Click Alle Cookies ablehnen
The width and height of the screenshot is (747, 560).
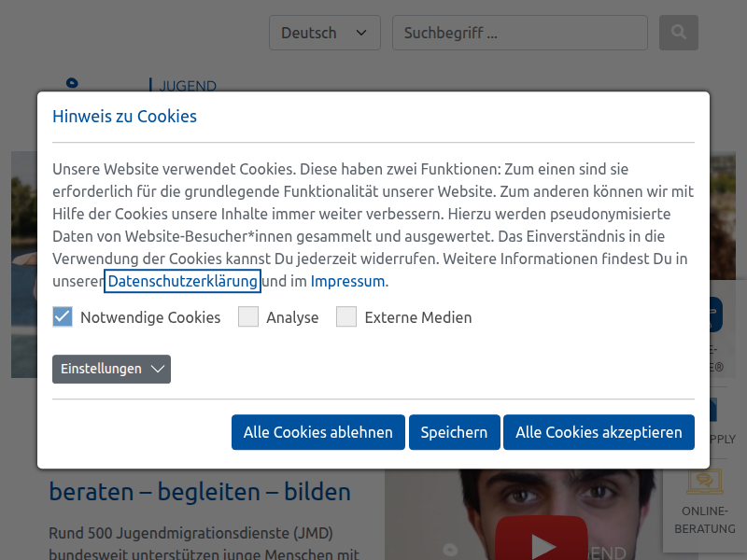coord(317,432)
